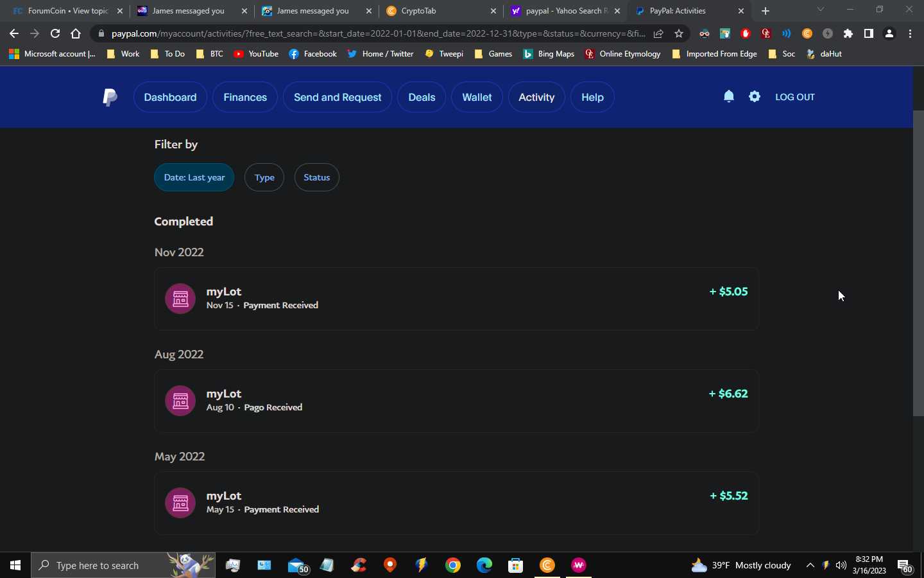
Task: Open the Work bookmarks folder
Action: pos(123,54)
